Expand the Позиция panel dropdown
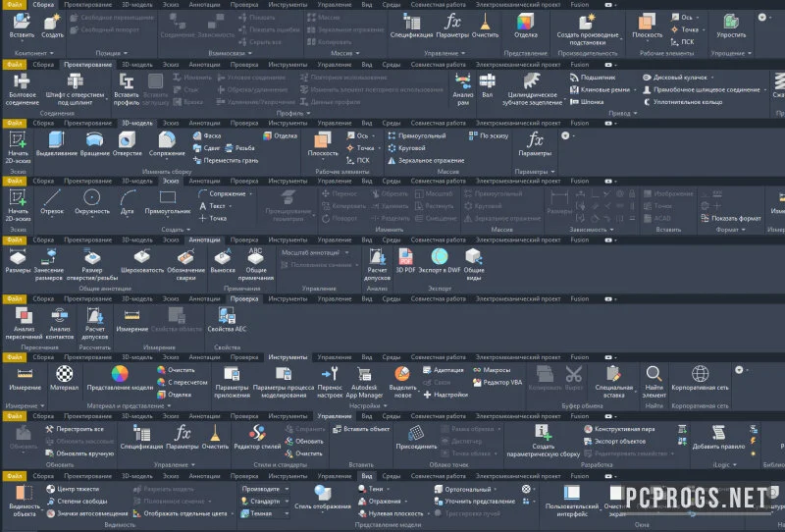 tap(111, 53)
